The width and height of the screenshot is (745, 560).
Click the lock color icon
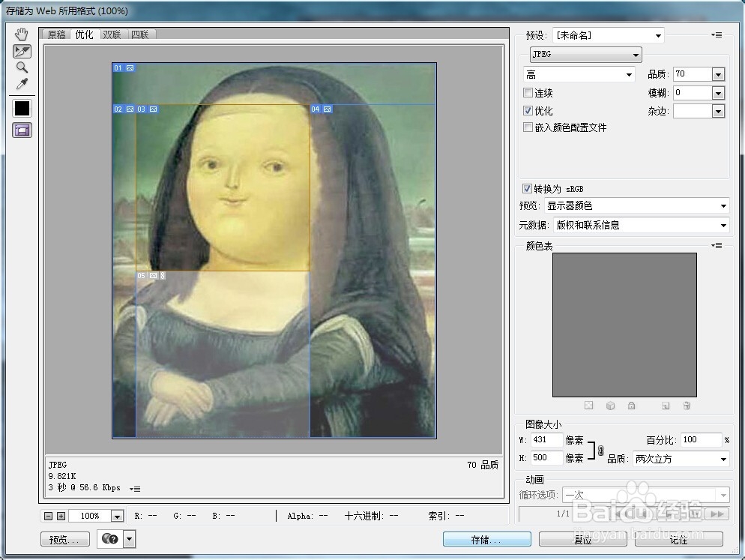coord(631,406)
